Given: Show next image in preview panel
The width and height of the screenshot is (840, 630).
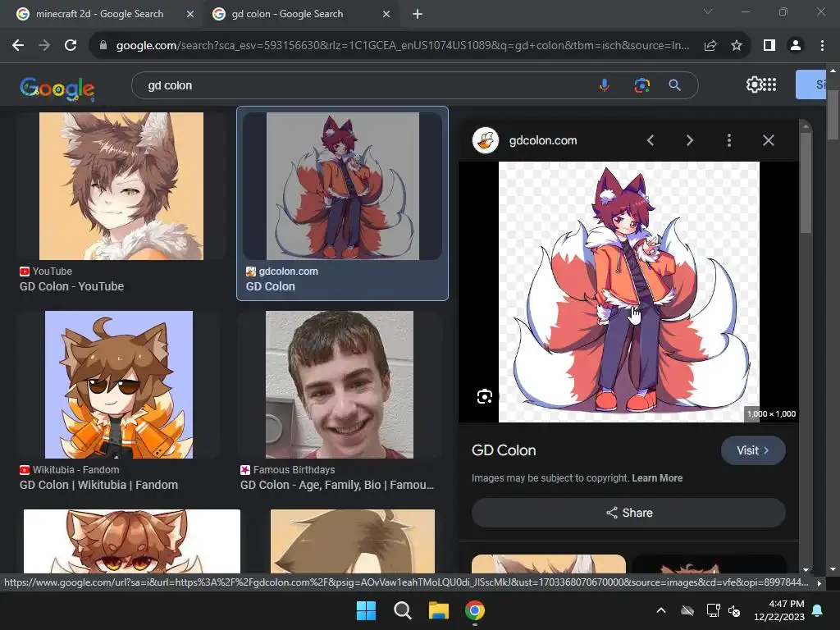Looking at the screenshot, I should [x=689, y=140].
